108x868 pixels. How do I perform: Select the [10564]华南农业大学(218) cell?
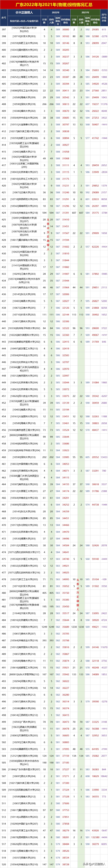click(24, 213)
